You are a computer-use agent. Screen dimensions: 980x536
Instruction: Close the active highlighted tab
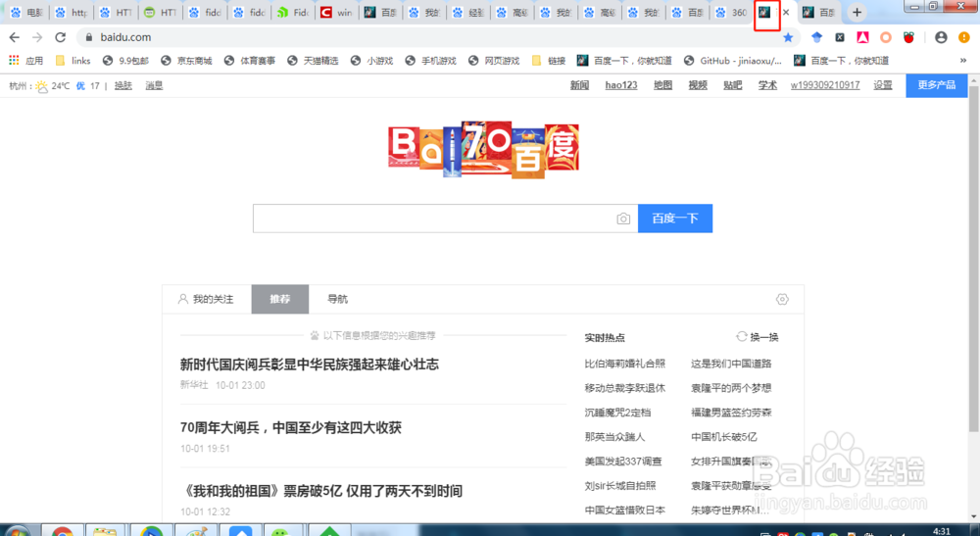point(786,13)
